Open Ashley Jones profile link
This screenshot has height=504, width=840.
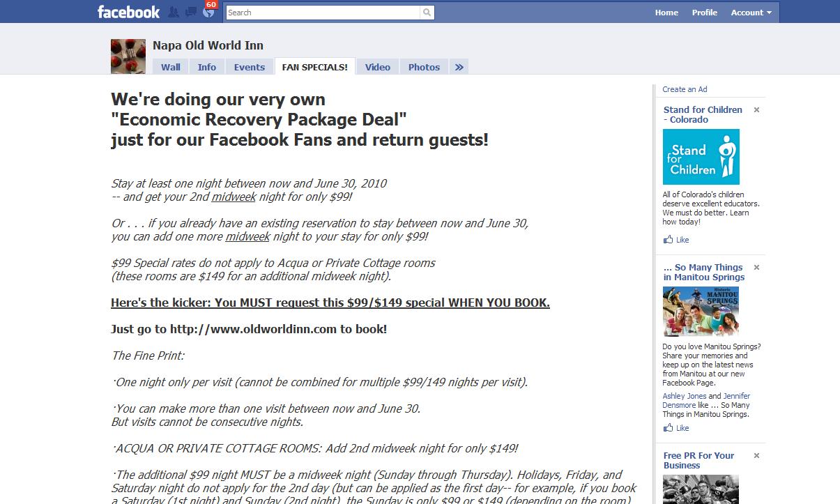pos(685,396)
